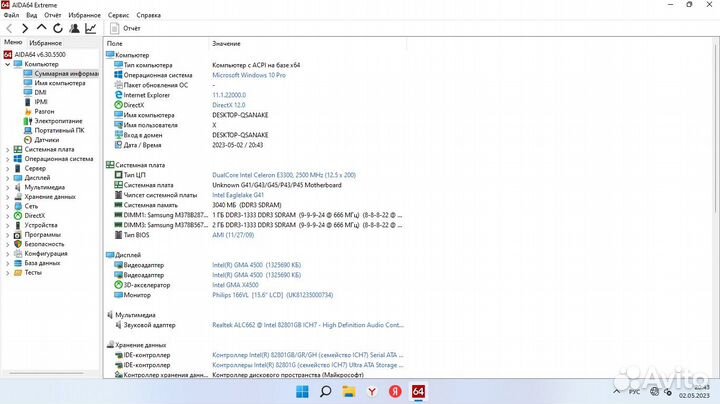Open File Explorer from taskbar
Screen dimensions: 720x404
pos(349,392)
